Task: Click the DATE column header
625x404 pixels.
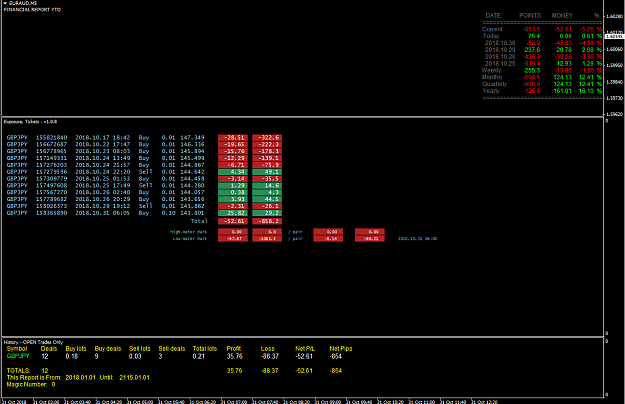Action: click(493, 16)
